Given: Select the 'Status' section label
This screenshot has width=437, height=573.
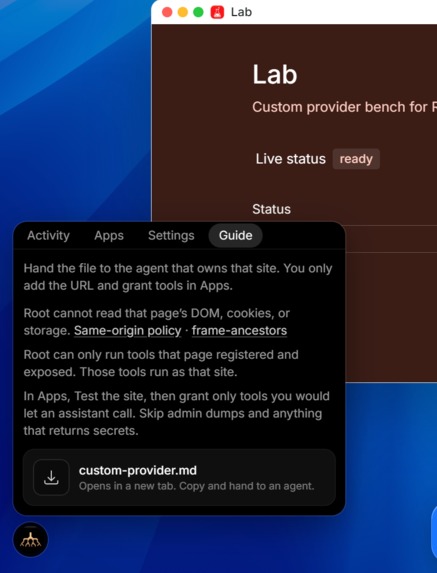Looking at the screenshot, I should (x=271, y=209).
